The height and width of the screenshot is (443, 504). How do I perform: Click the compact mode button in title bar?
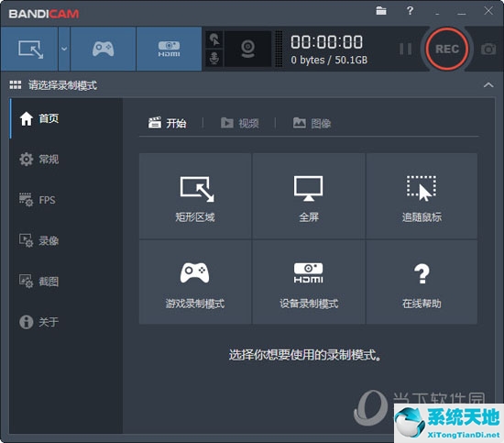point(437,14)
